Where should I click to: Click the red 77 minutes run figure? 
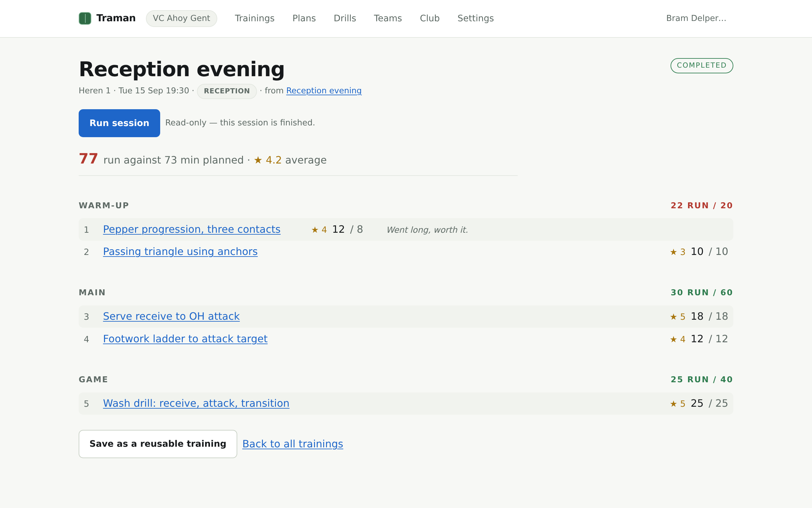click(x=88, y=158)
